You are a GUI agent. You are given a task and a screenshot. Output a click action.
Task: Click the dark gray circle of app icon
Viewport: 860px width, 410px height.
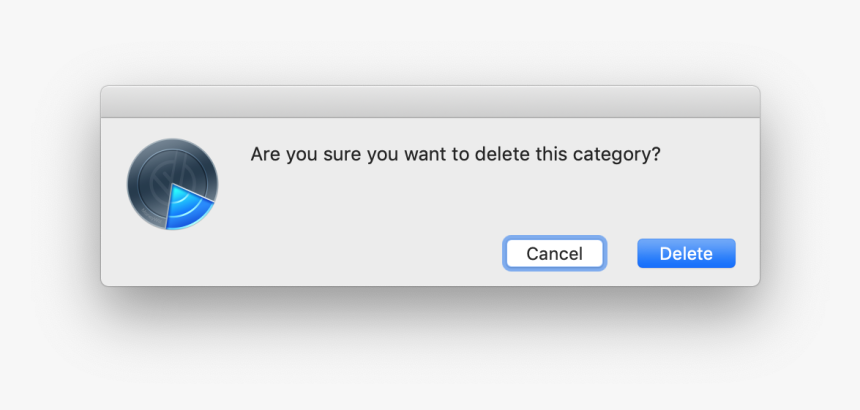pyautogui.click(x=156, y=173)
